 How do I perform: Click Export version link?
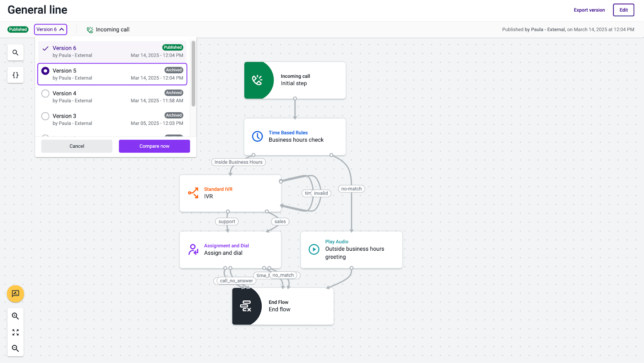tap(589, 10)
